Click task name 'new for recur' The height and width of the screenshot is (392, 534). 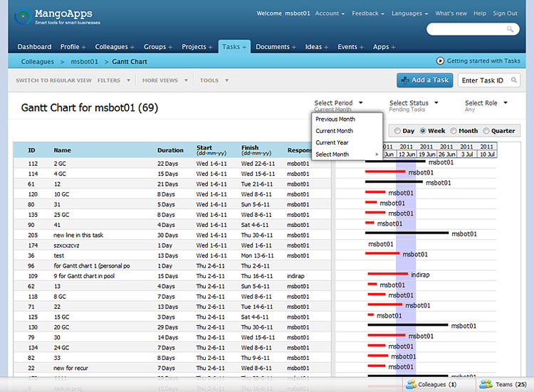(70, 368)
